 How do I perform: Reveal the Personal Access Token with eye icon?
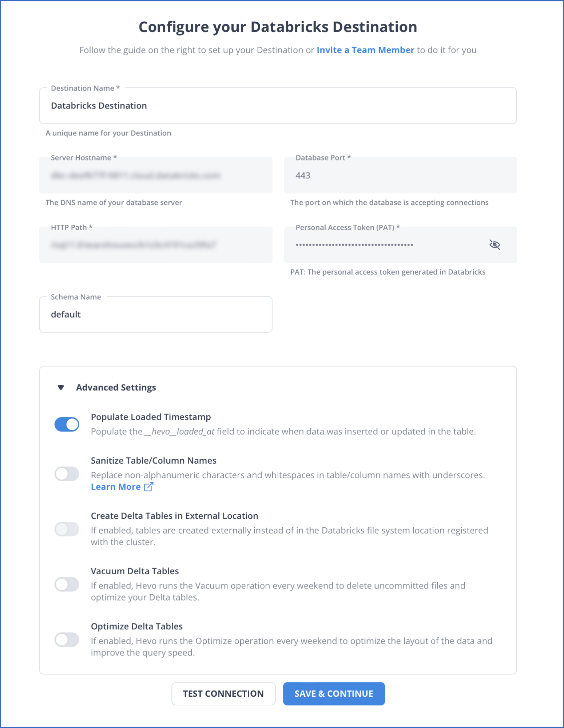click(x=495, y=245)
